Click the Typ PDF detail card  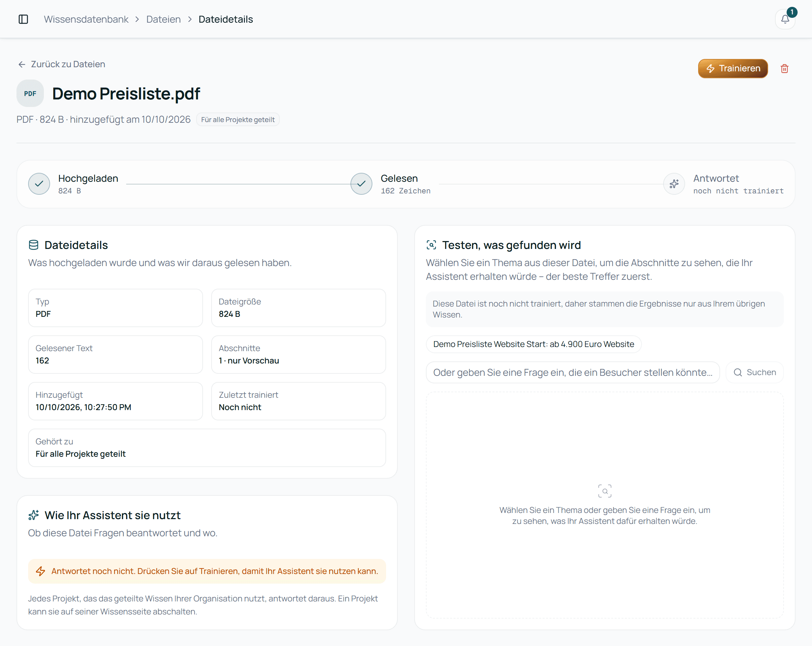coord(115,308)
